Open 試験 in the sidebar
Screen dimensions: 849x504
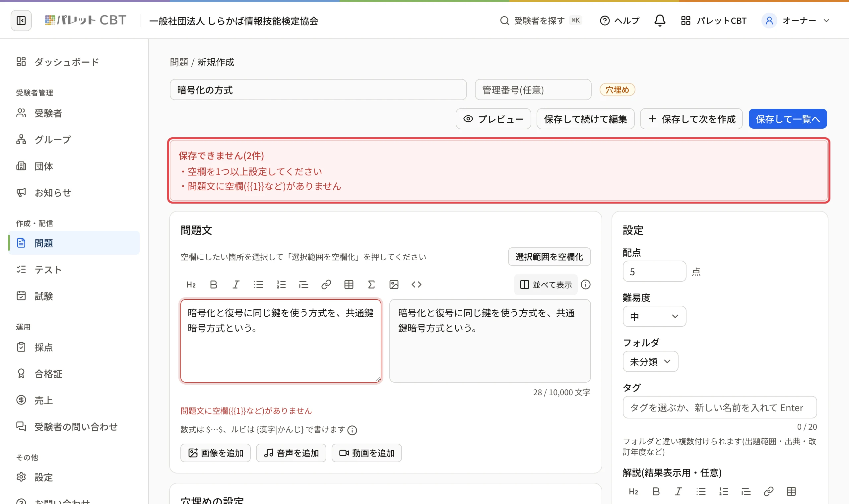coord(74,296)
